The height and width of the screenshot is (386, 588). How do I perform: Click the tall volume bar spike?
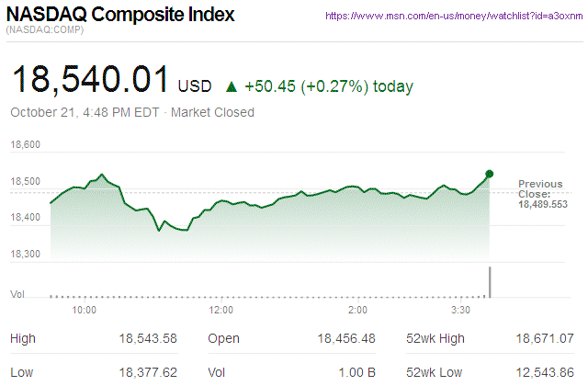[490, 282]
